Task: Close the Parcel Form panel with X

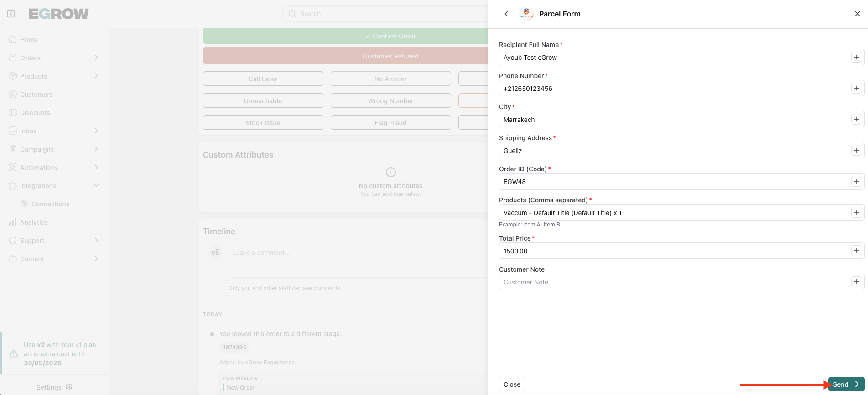Action: tap(857, 14)
